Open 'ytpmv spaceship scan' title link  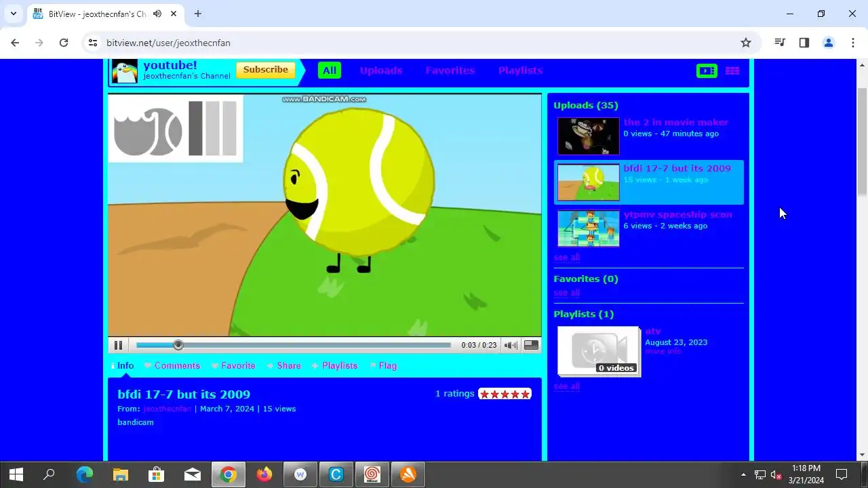coord(678,214)
